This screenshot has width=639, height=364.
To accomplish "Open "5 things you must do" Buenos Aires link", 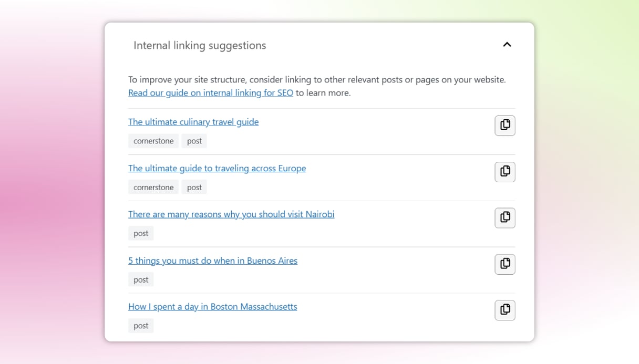I will [x=213, y=261].
